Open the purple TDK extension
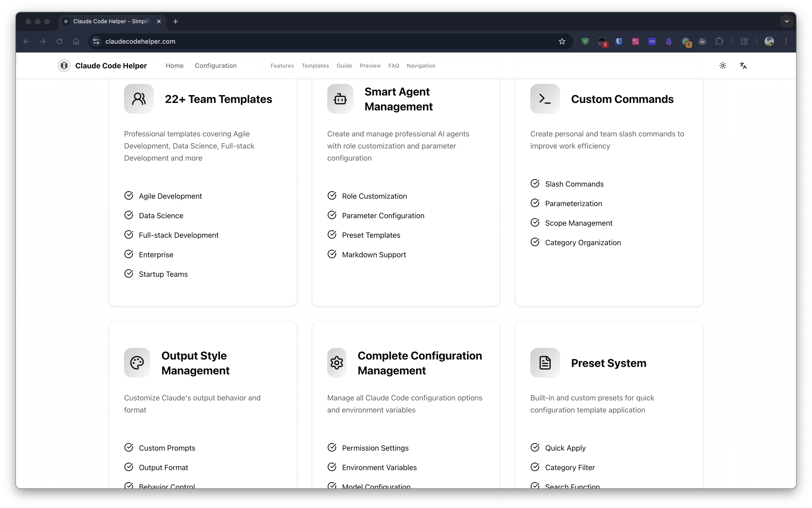 (652, 41)
